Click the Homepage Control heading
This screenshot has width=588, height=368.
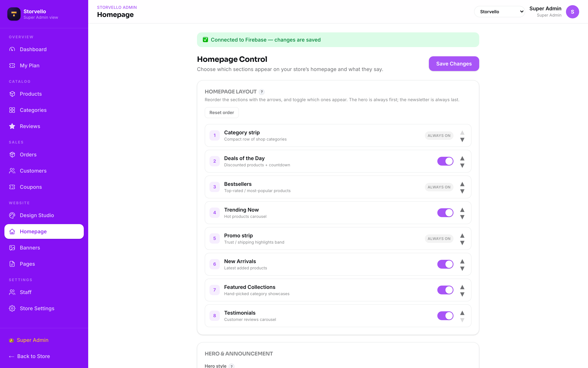pyautogui.click(x=232, y=59)
